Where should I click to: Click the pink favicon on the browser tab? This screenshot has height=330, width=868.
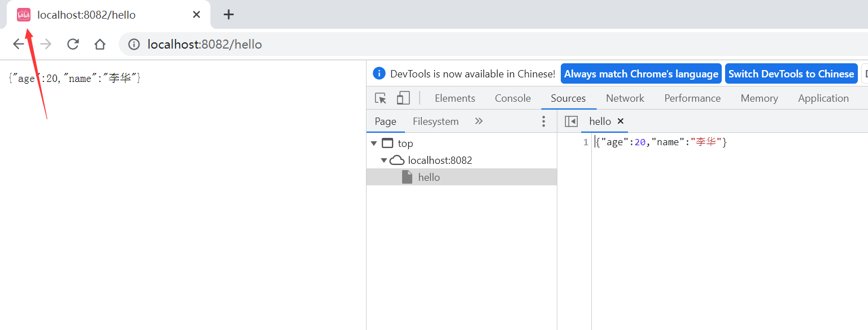tap(24, 15)
